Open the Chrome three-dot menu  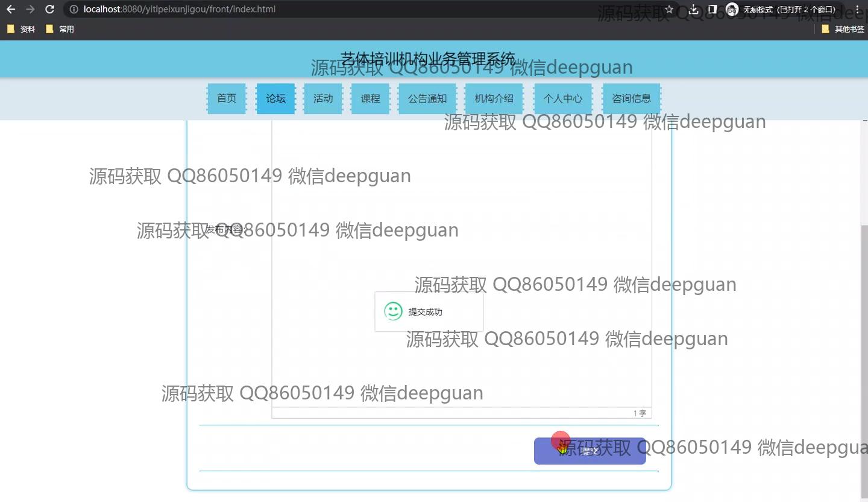pos(857,9)
